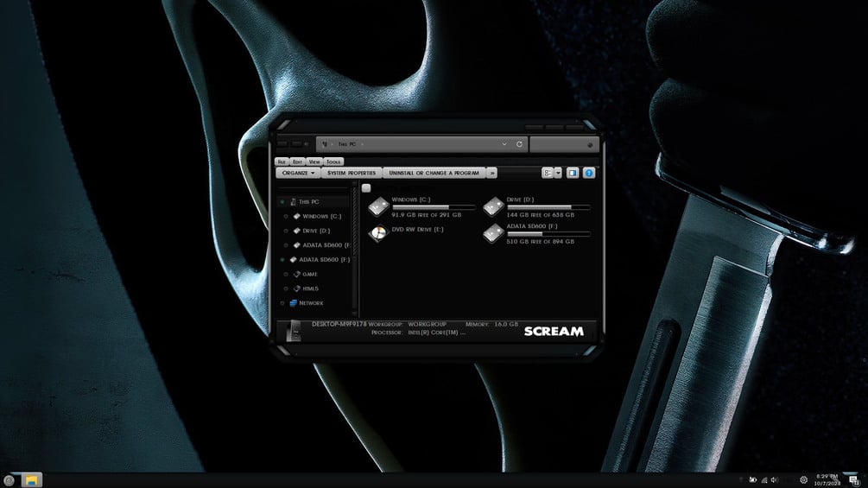The width and height of the screenshot is (868, 488).
Task: Click System Properties button
Action: (352, 174)
